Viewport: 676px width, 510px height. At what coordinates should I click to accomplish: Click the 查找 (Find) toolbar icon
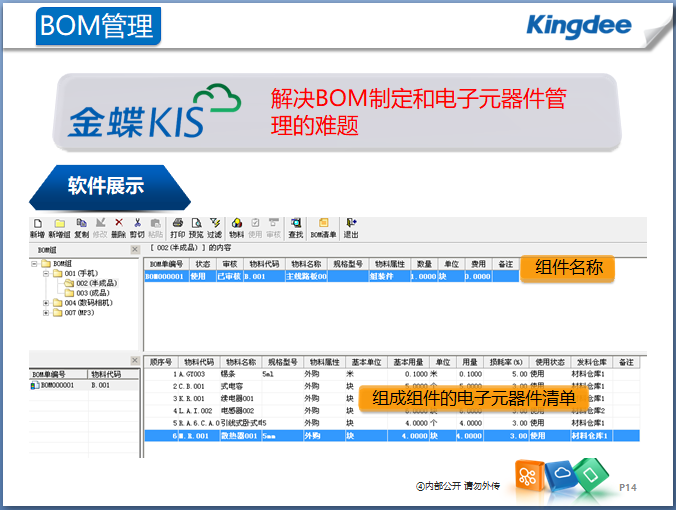[296, 227]
